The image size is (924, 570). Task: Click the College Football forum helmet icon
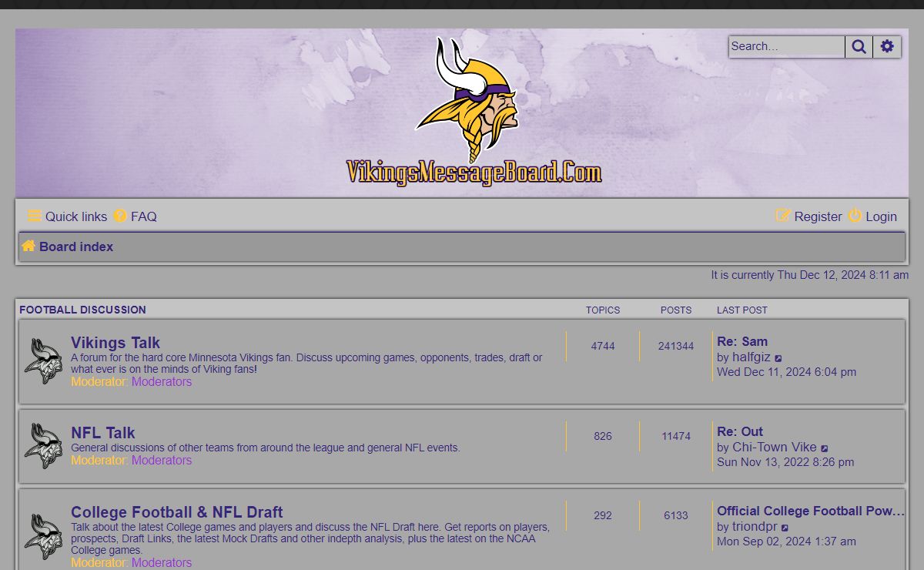[x=43, y=537]
